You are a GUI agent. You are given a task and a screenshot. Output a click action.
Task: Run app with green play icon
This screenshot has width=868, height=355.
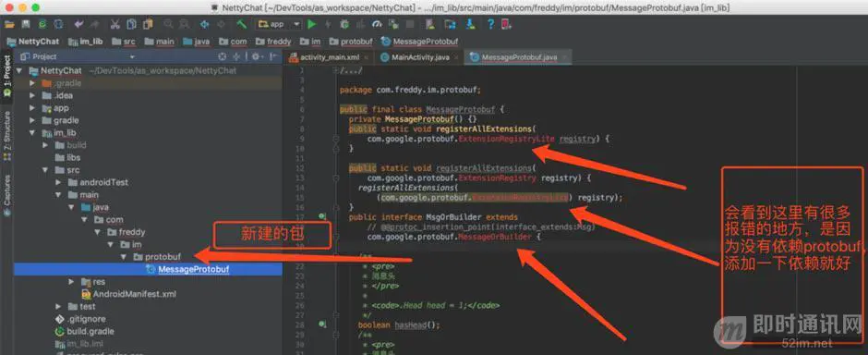[312, 24]
